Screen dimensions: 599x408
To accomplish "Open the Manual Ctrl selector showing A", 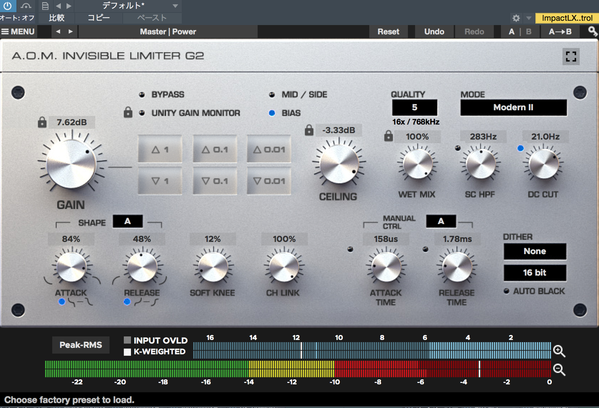I will [x=441, y=221].
